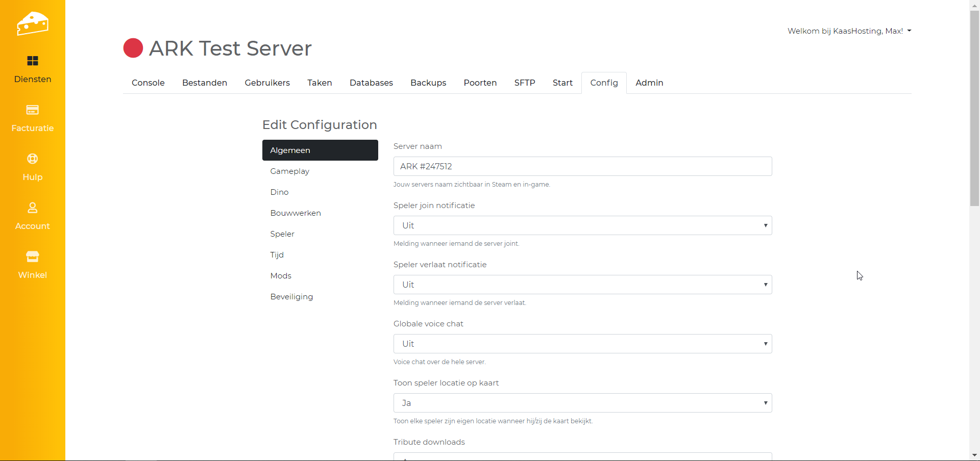Select the Gameplay configuration section
Screen dimensions: 980x461
pos(290,171)
